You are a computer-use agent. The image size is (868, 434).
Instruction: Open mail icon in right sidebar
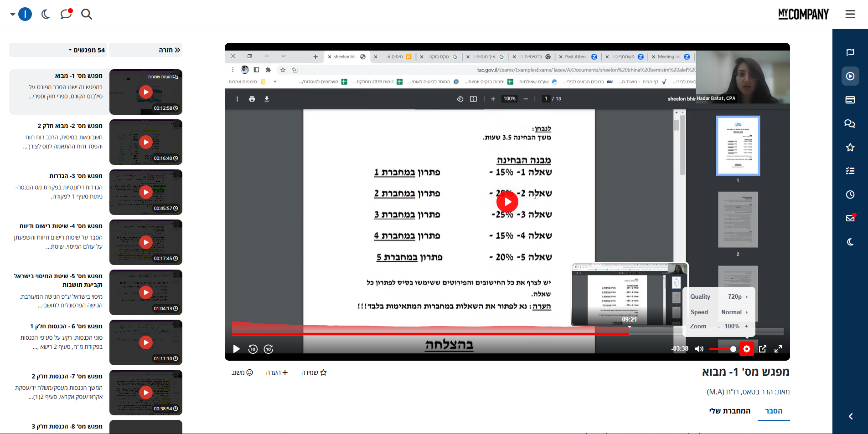(x=850, y=218)
